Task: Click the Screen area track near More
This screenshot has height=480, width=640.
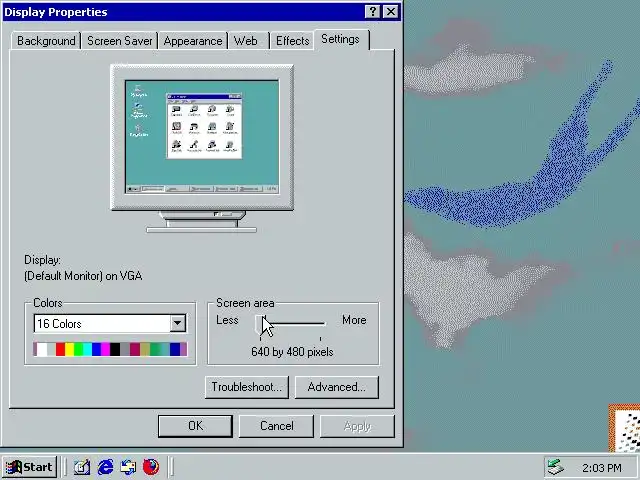Action: click(x=320, y=324)
